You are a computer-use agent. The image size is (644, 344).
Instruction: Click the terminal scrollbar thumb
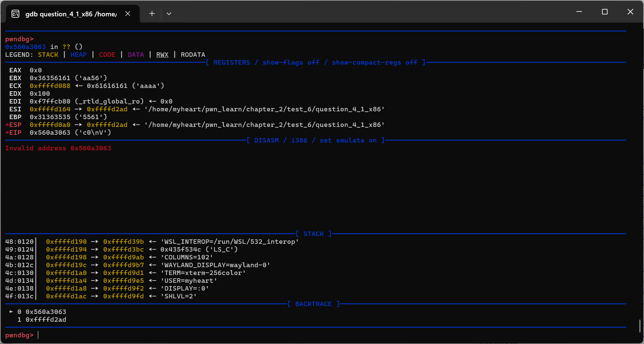pos(640,326)
